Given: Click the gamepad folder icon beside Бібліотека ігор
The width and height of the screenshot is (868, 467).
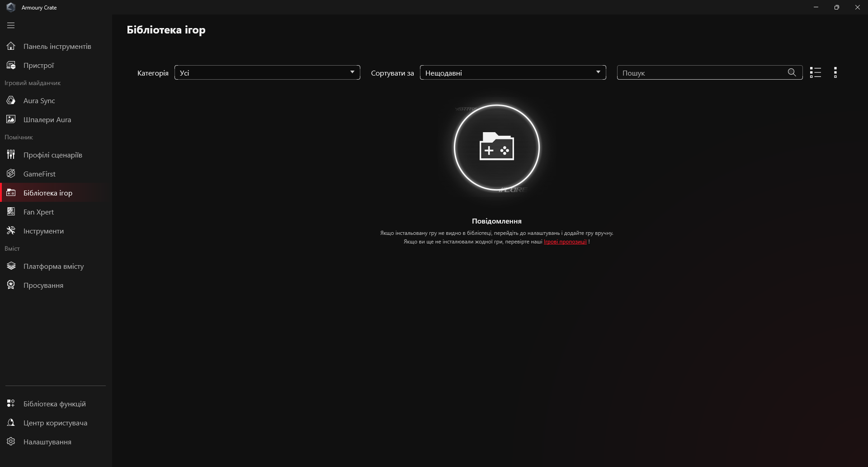Looking at the screenshot, I should 11,193.
